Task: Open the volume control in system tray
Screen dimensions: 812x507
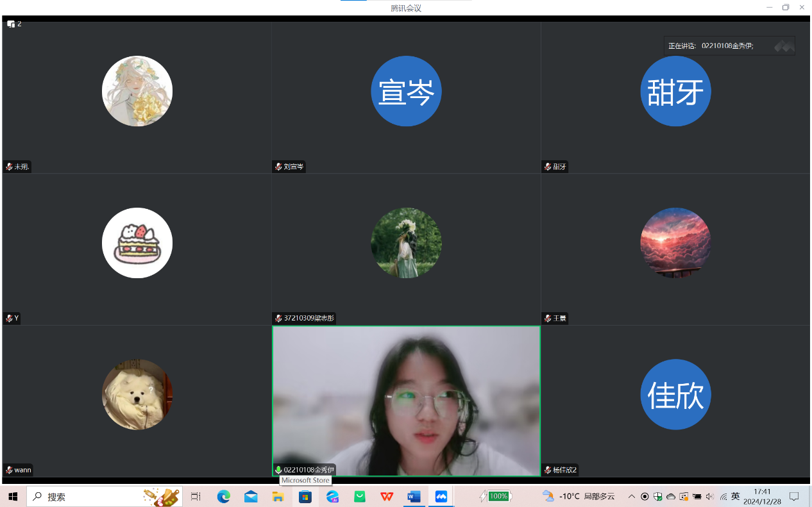Action: point(709,497)
